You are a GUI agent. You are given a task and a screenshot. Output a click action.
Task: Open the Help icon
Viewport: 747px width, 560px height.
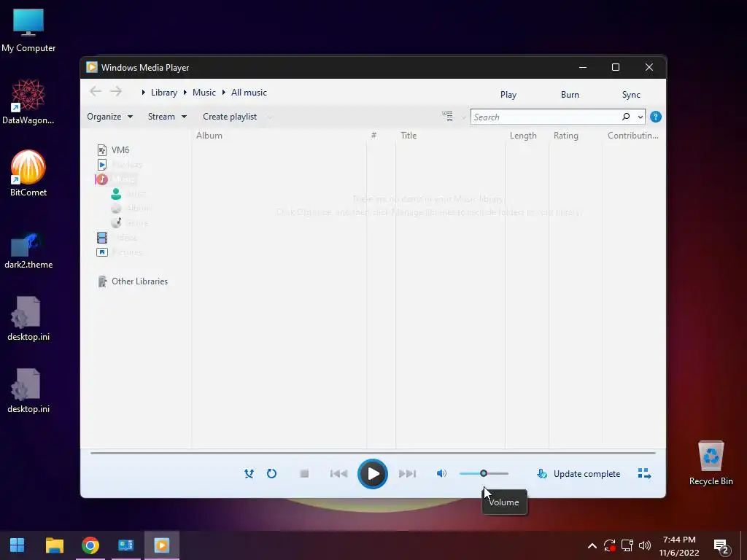(x=656, y=117)
